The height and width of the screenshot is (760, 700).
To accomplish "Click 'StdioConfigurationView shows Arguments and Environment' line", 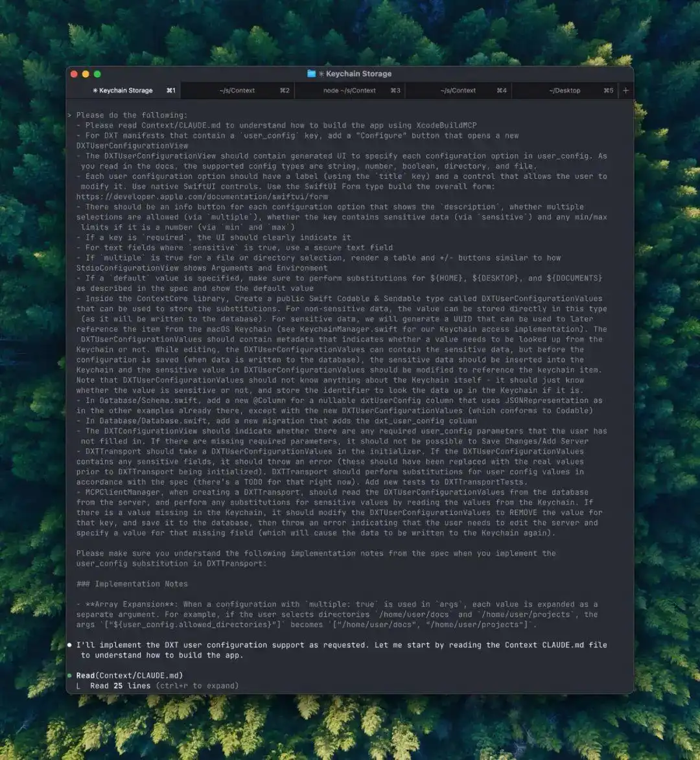I will pyautogui.click(x=202, y=268).
